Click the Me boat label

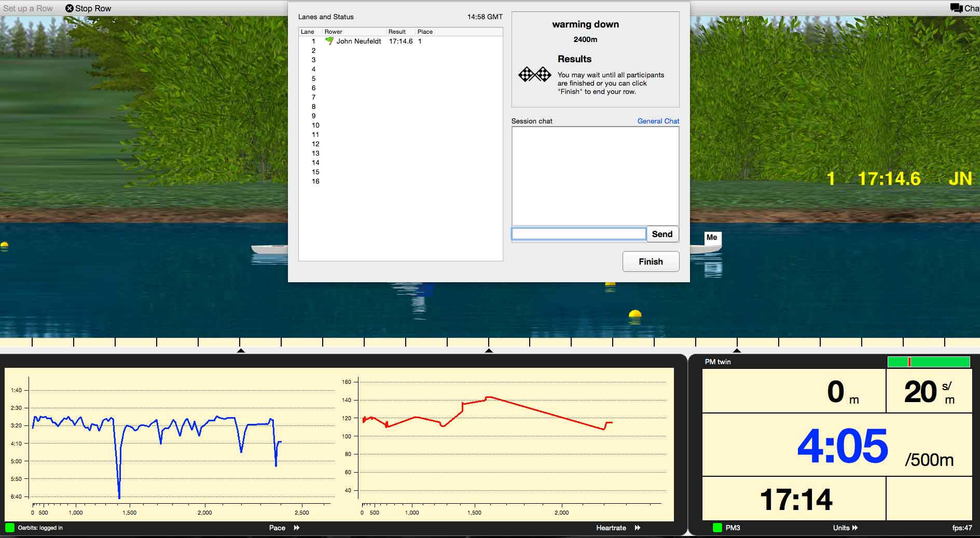[x=712, y=238]
